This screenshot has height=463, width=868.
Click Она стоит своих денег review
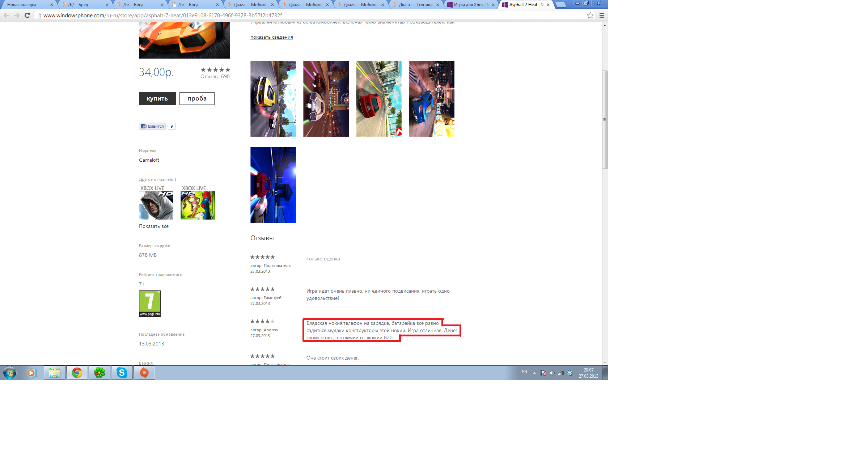333,358
